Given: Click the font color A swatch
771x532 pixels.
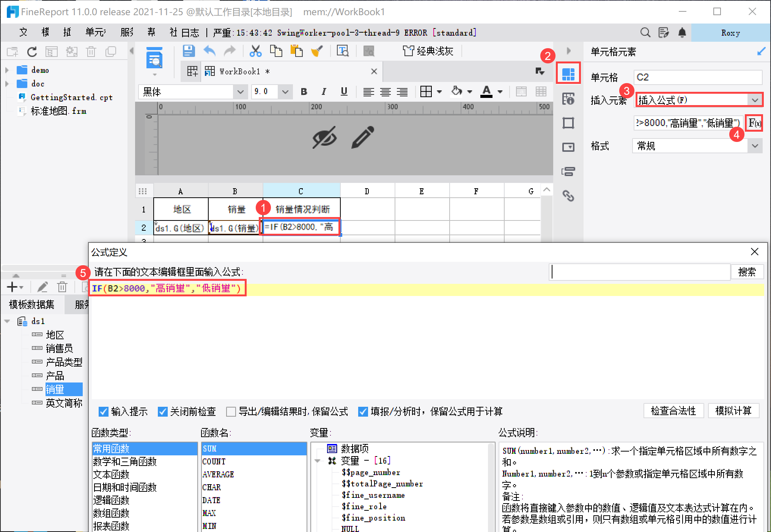Looking at the screenshot, I should point(486,91).
